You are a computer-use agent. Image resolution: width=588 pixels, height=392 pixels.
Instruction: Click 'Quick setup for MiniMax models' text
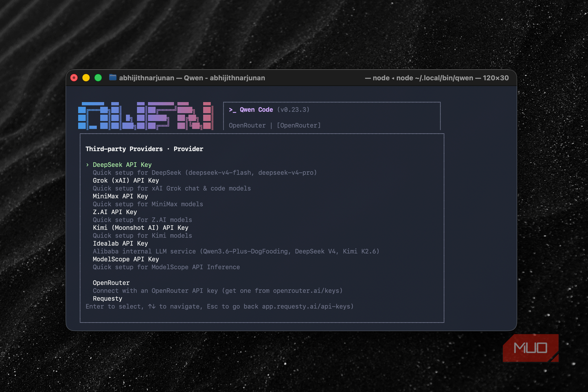pos(148,204)
